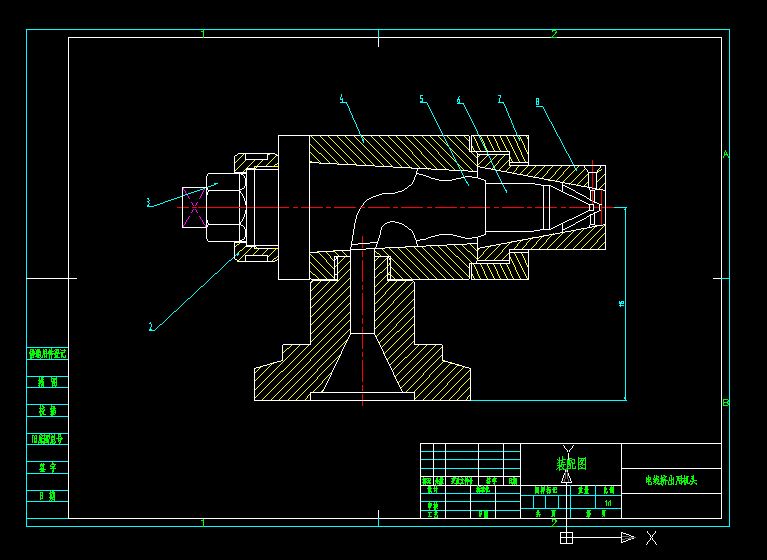Select the 电线挤出 drawing name text
This screenshot has width=767, height=560.
671,481
